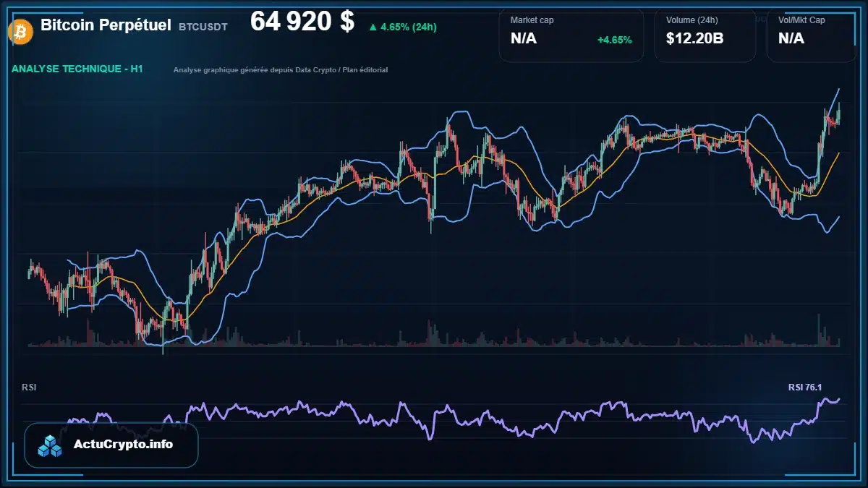Open the Market cap card
Screen dimensions: 868x488
(x=571, y=35)
